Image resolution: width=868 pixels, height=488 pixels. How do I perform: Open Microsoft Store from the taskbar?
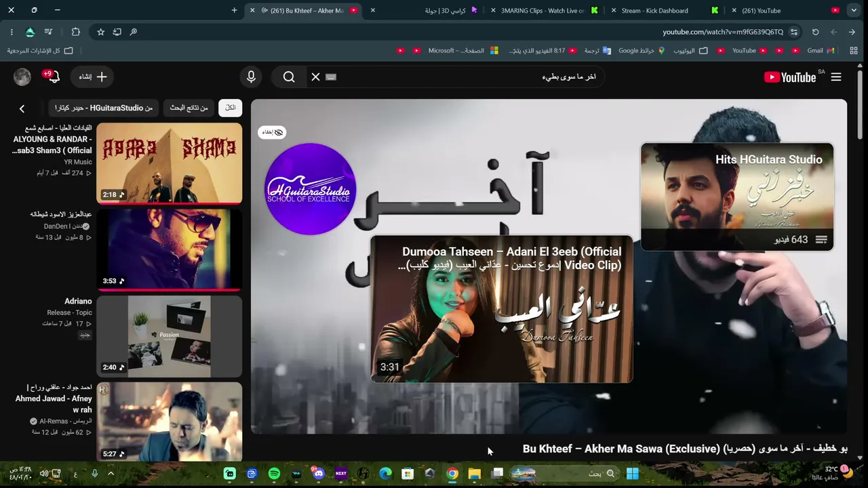tap(408, 474)
